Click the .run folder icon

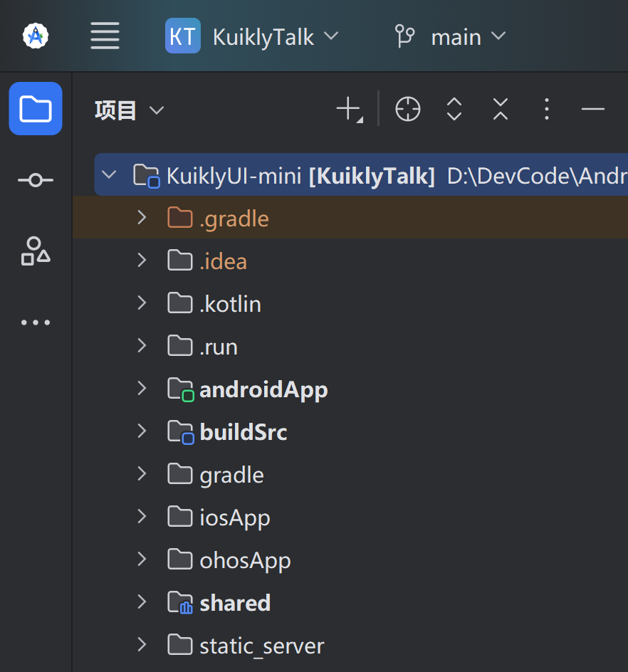[179, 345]
